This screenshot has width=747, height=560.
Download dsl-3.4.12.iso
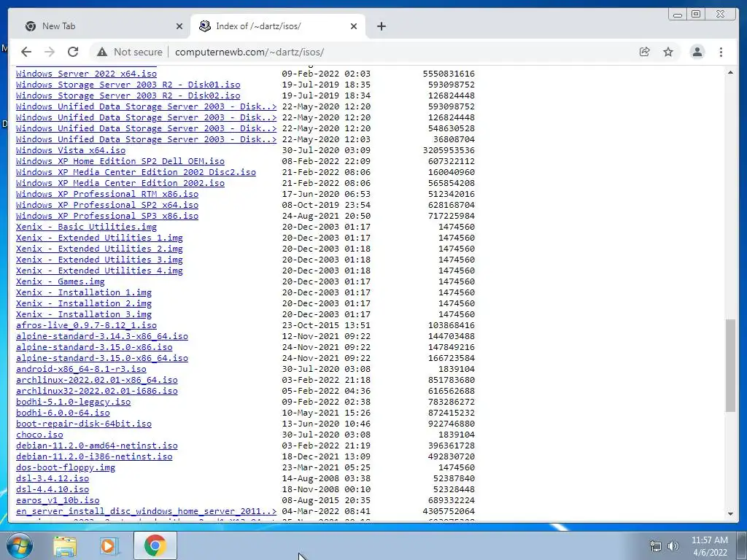click(53, 479)
